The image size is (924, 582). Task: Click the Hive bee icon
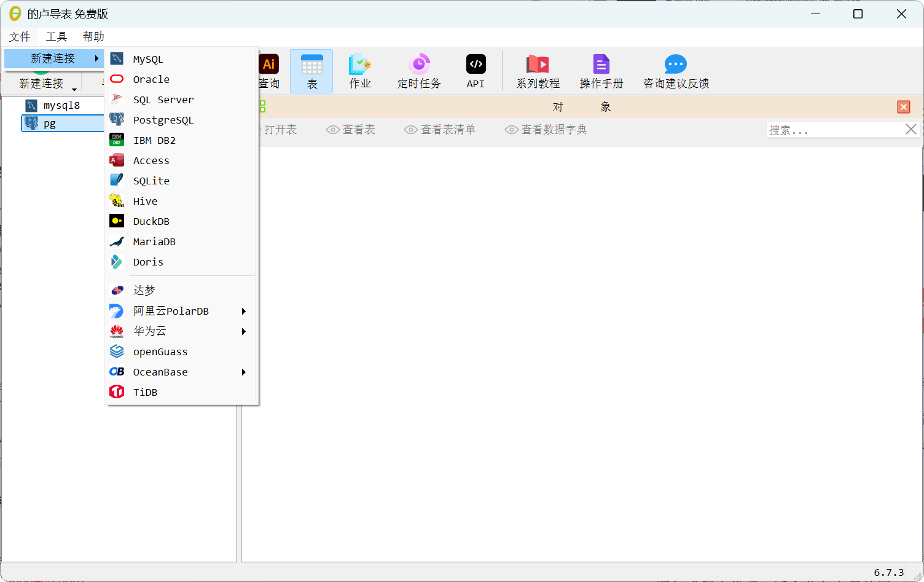click(x=117, y=200)
